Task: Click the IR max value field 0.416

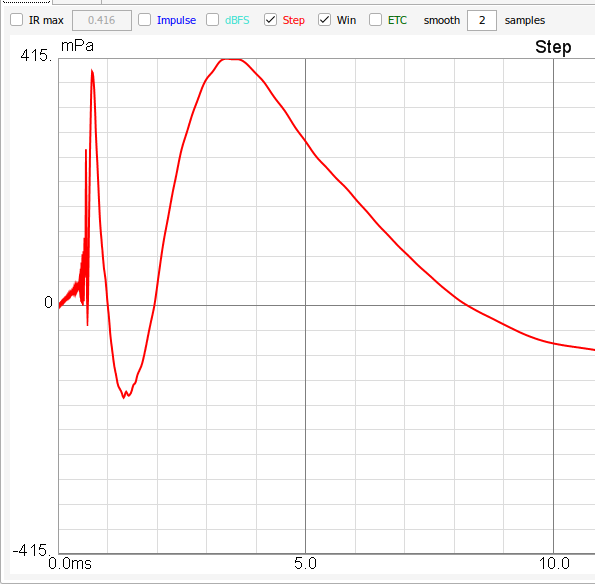Action: click(102, 20)
